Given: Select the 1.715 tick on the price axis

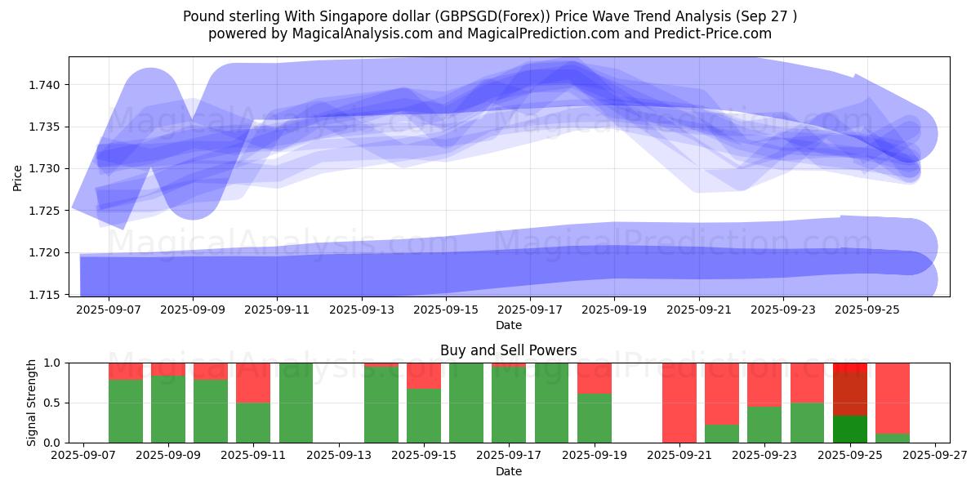Looking at the screenshot, I should pos(47,295).
